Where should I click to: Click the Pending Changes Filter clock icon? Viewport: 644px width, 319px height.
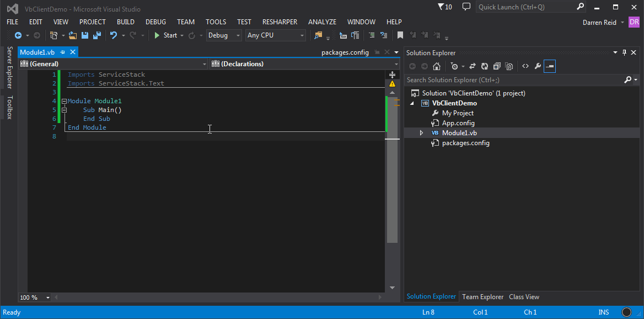coord(454,66)
